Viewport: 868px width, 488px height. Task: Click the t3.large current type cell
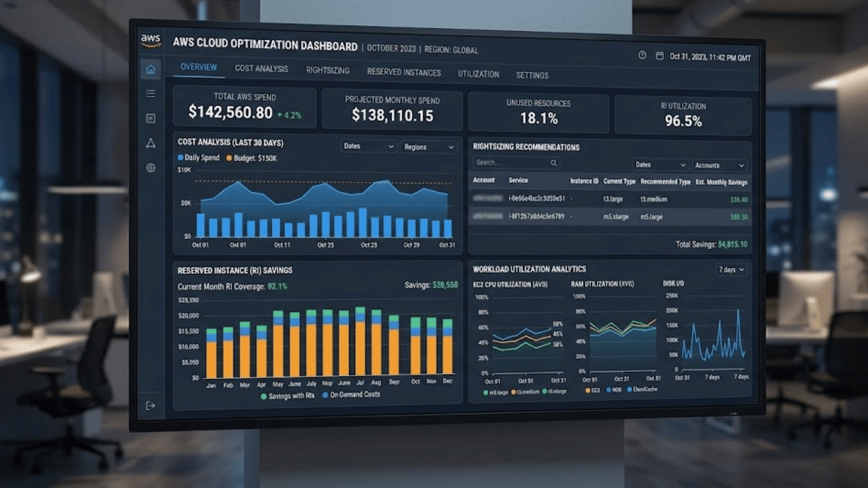(x=613, y=199)
